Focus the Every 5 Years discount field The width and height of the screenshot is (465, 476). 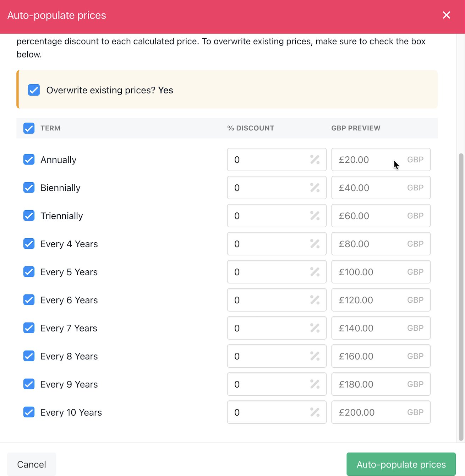277,272
